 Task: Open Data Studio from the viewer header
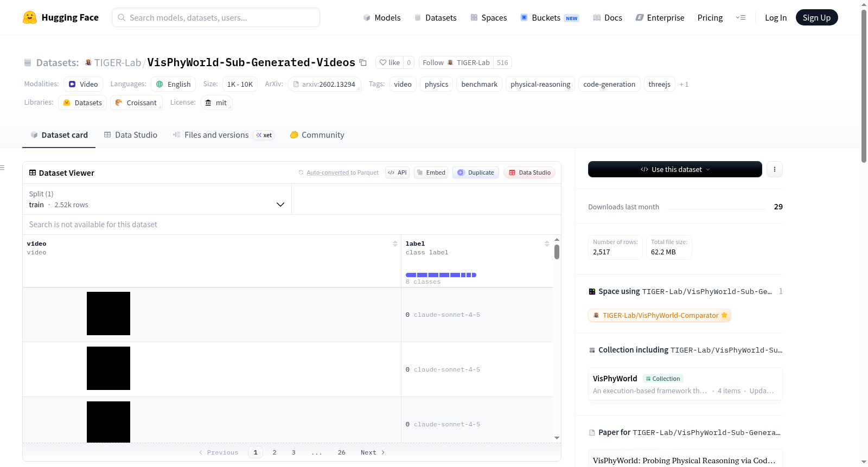[529, 172]
